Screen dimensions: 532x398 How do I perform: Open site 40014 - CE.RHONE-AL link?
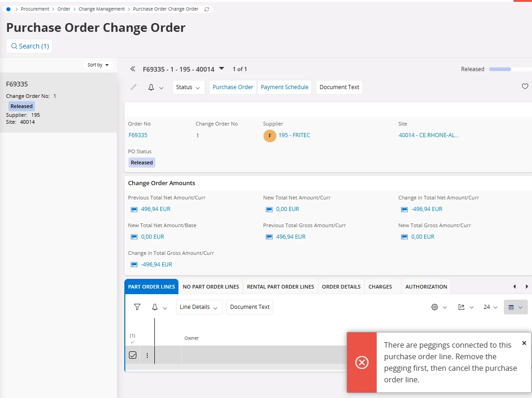428,135
